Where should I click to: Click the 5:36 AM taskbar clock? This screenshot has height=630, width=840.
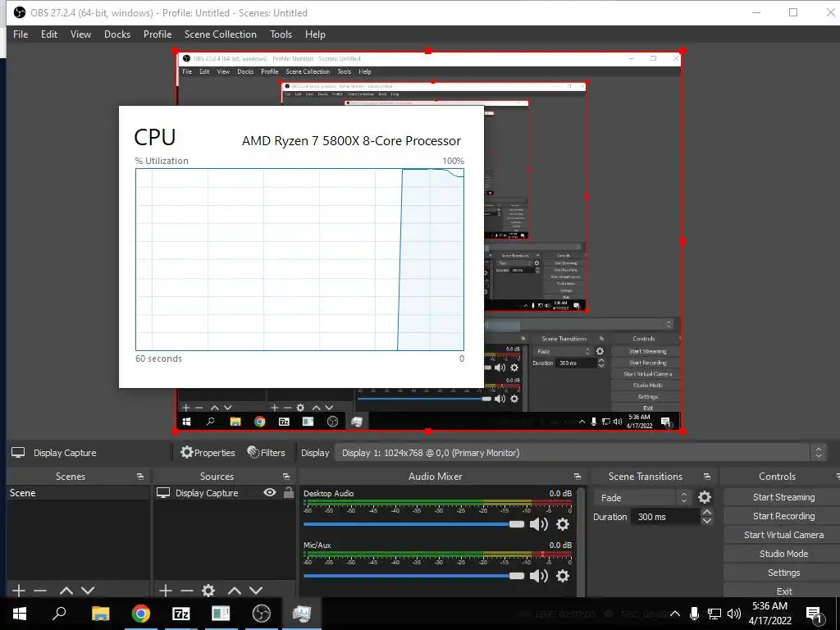[x=769, y=614]
